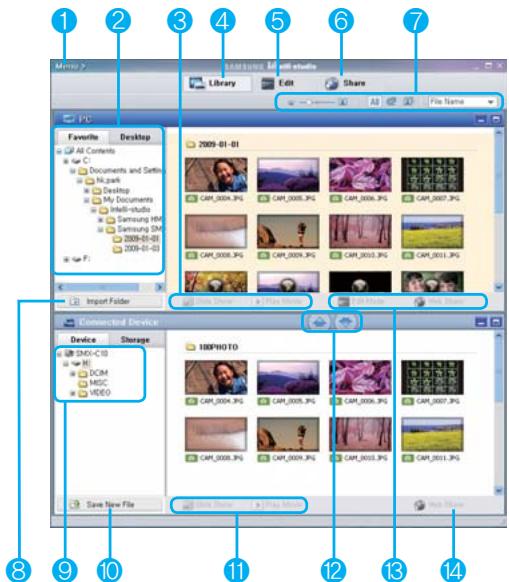509x582 pixels.
Task: Adjust the thumbnail size slider
Action: pos(317,102)
